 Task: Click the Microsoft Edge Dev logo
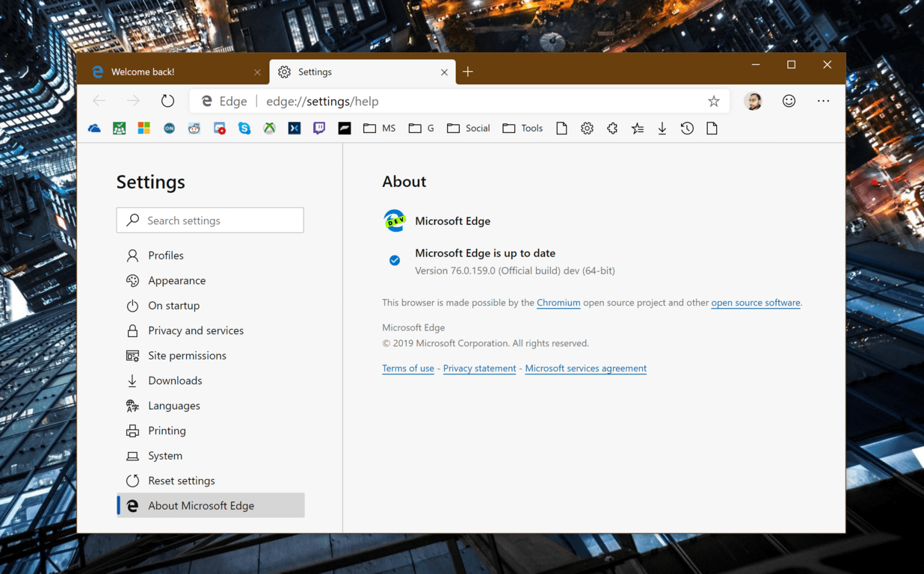point(395,220)
